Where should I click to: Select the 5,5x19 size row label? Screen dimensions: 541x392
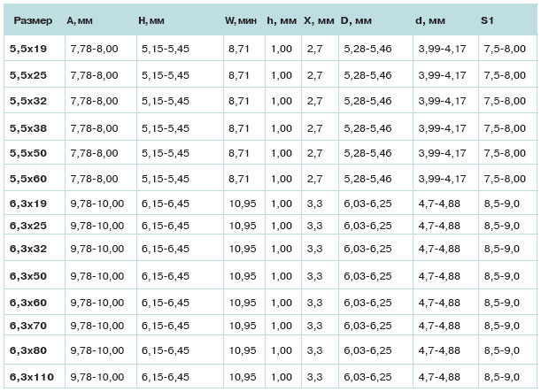coord(28,49)
